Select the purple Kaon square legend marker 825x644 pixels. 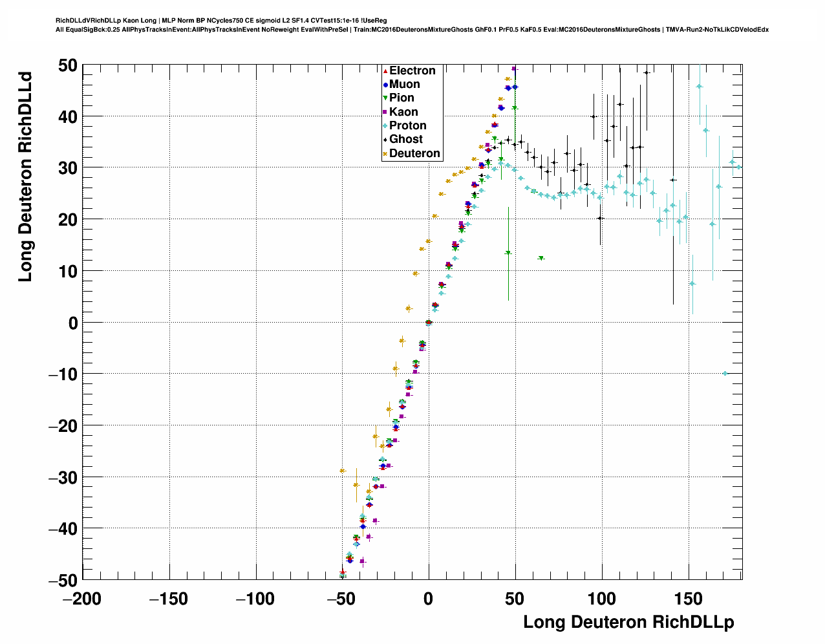pyautogui.click(x=385, y=112)
